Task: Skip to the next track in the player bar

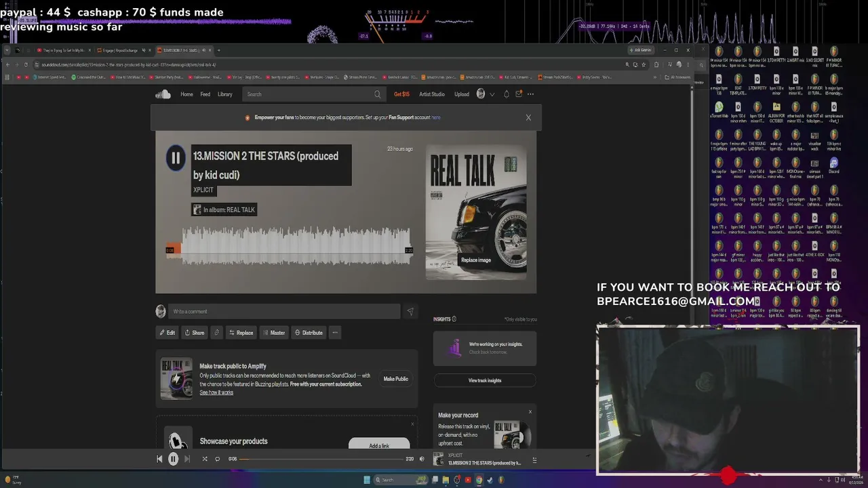Action: coord(187,459)
